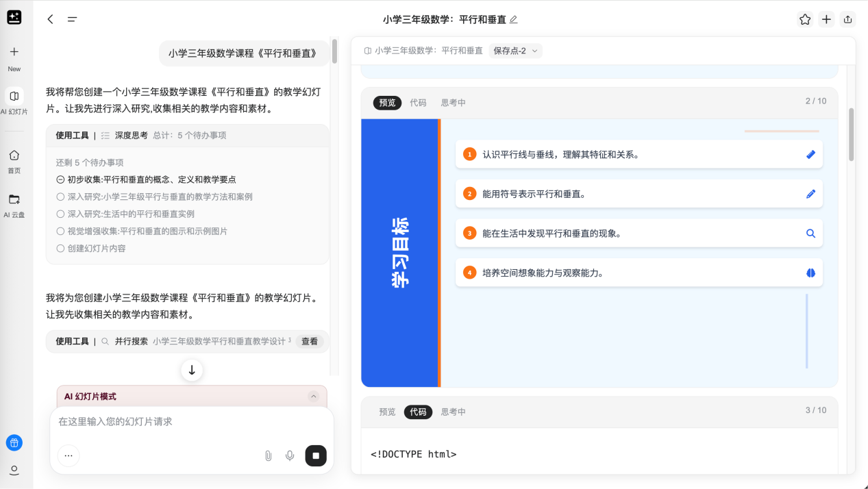
Task: Click 查看 on parallel search row
Action: click(310, 341)
